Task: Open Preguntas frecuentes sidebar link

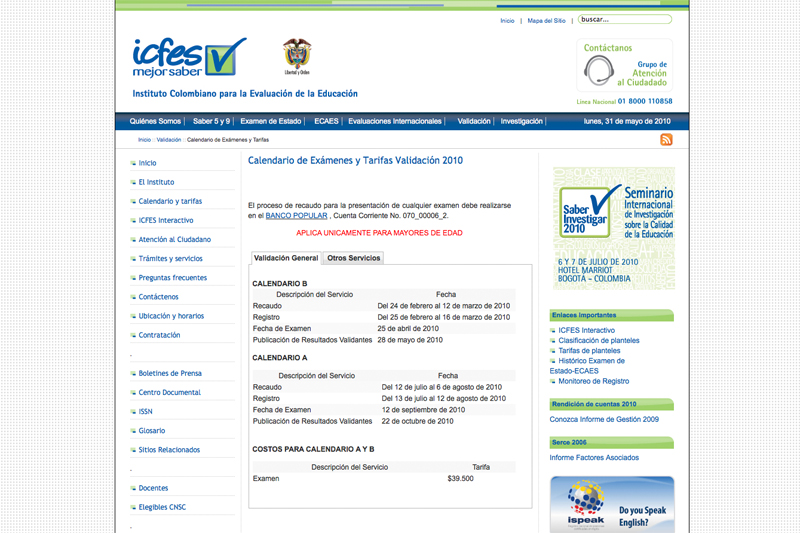Action: click(x=172, y=278)
